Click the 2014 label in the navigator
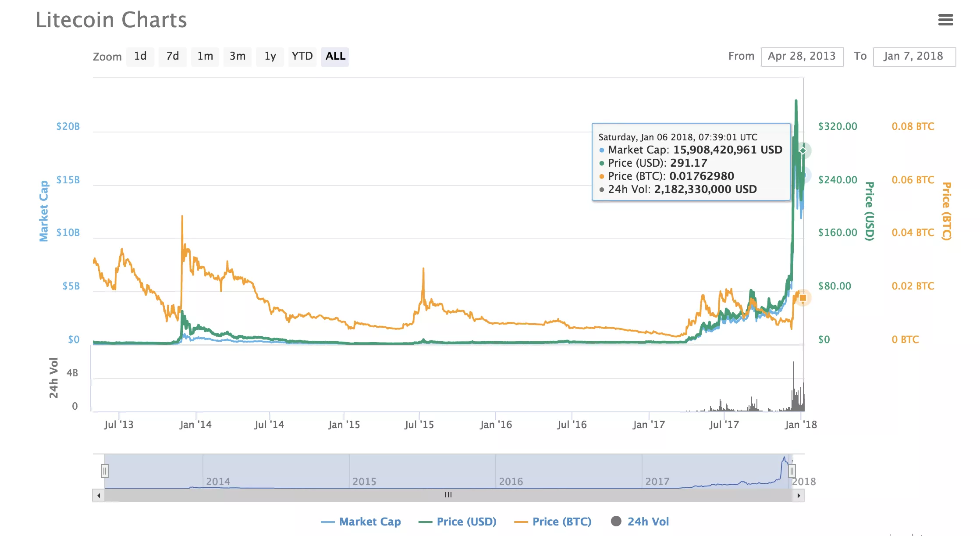Viewport: 980px width, 536px height. click(218, 482)
